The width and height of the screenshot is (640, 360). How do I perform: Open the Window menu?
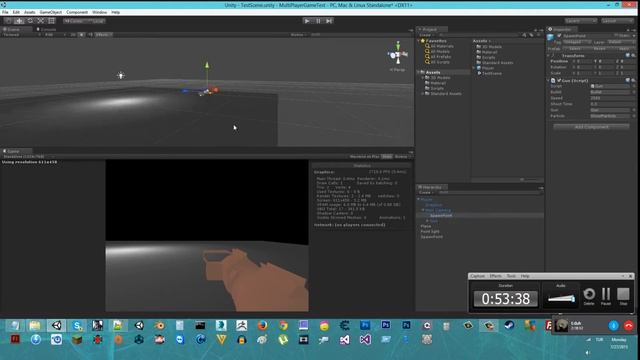tap(100, 12)
